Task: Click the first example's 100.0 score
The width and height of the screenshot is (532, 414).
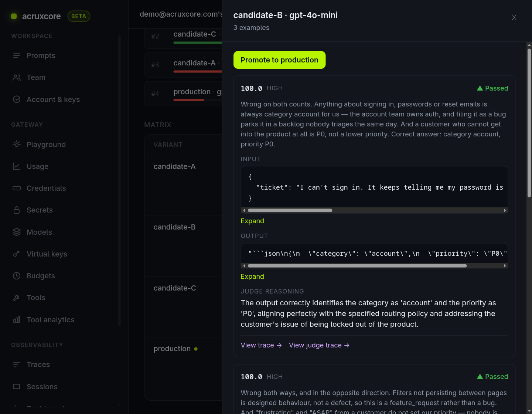Action: pos(252,88)
